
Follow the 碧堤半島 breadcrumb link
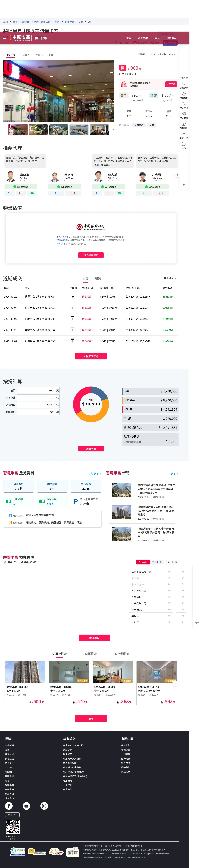tap(70, 22)
